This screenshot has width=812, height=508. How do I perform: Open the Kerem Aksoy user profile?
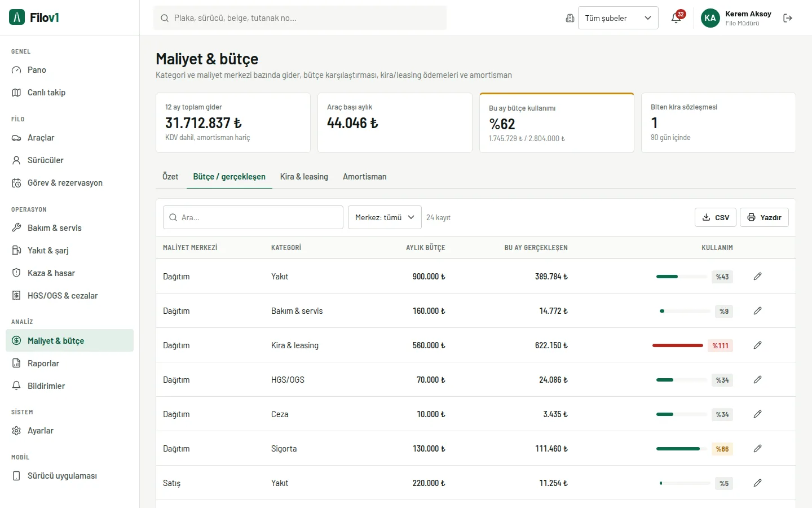click(x=736, y=18)
